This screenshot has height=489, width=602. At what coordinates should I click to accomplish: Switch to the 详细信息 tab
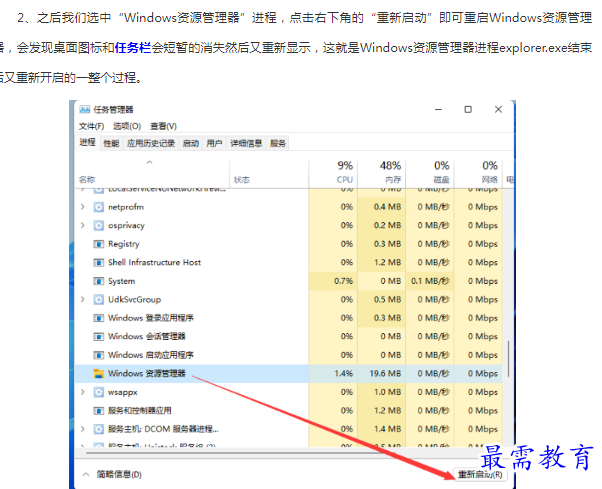pyautogui.click(x=246, y=144)
